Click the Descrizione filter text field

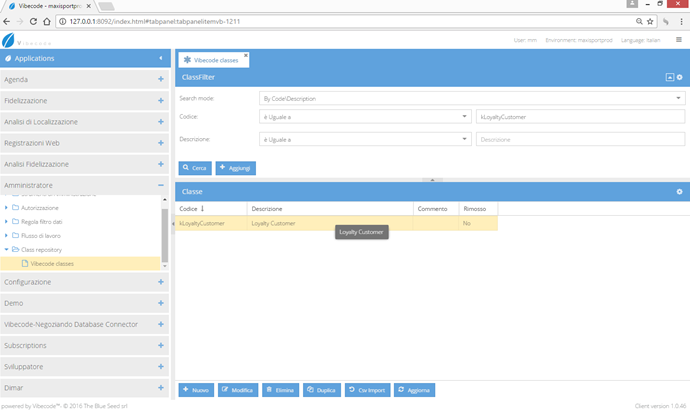(580, 139)
